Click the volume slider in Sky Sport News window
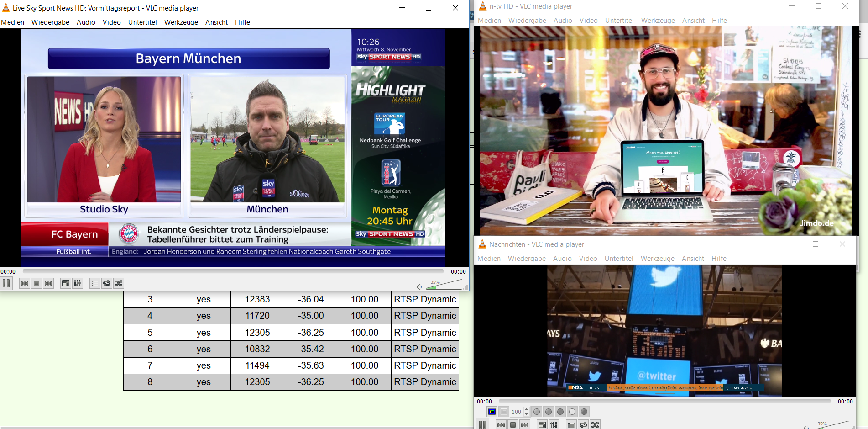 (x=444, y=285)
